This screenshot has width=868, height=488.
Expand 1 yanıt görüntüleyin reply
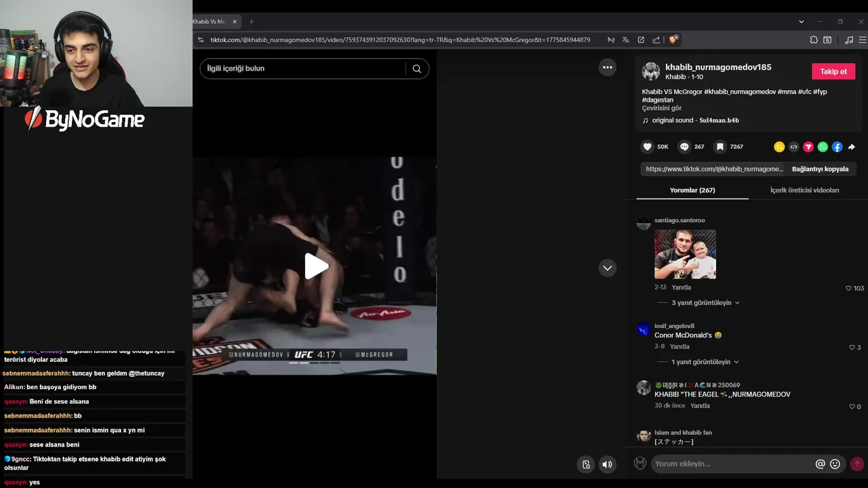coord(705,362)
